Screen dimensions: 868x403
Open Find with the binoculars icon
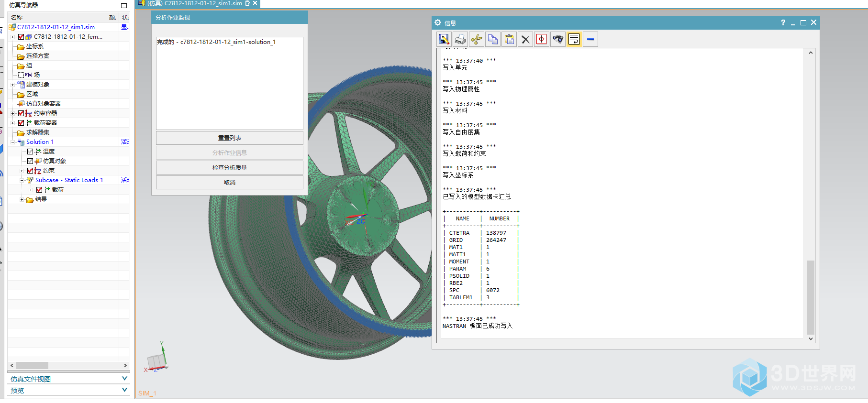(x=558, y=39)
